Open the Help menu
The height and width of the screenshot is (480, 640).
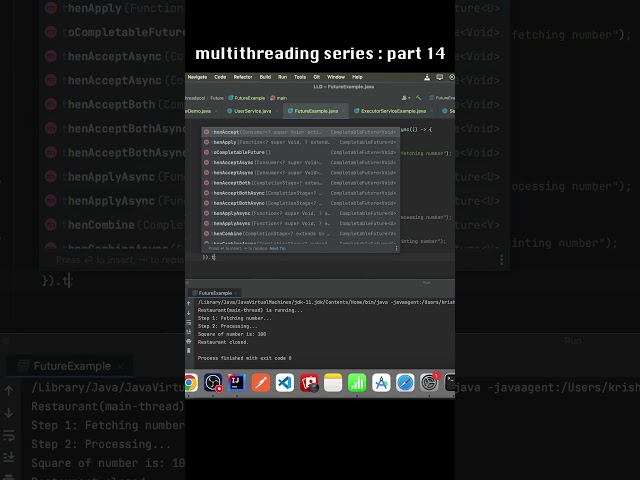pos(357,77)
